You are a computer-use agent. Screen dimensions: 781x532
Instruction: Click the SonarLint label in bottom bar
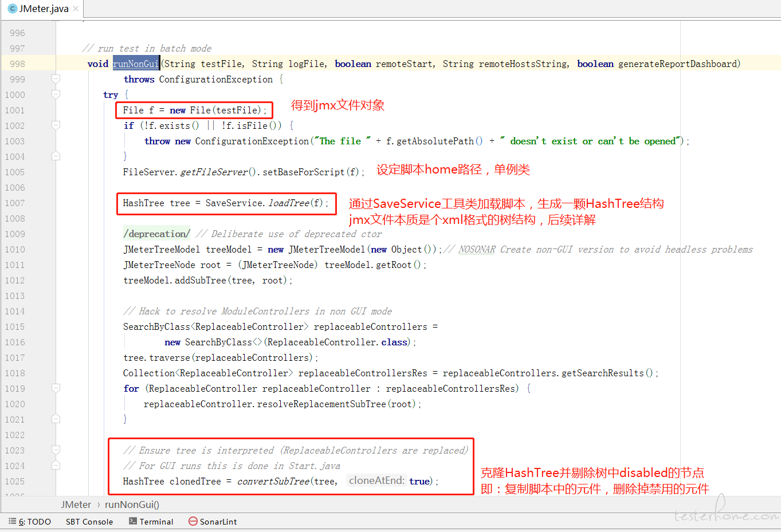pyautogui.click(x=218, y=522)
